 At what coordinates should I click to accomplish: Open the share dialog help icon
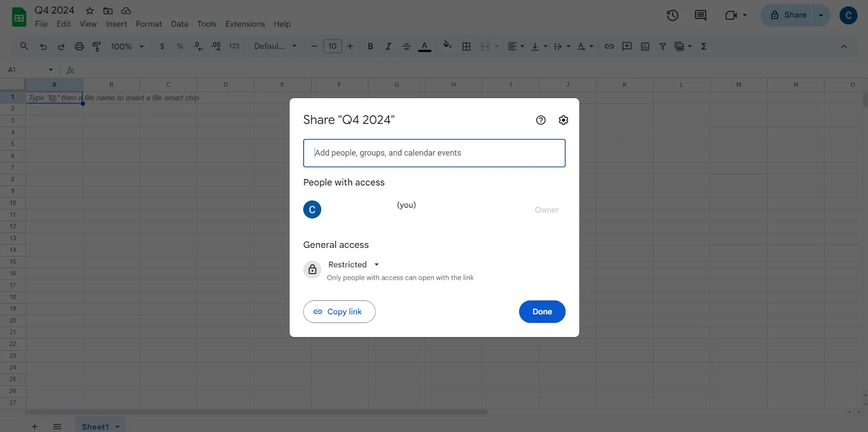(541, 120)
